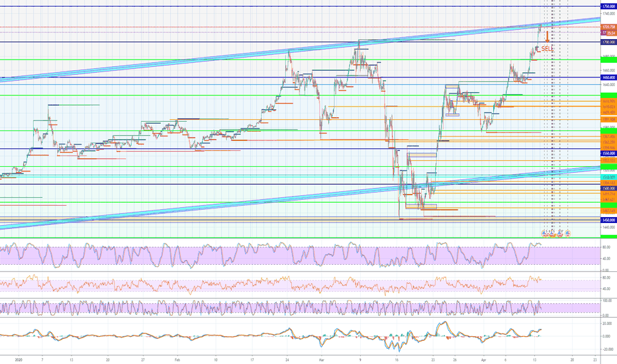
Task: Click 100.00 on third oscillator pane scale
Action: (x=607, y=300)
